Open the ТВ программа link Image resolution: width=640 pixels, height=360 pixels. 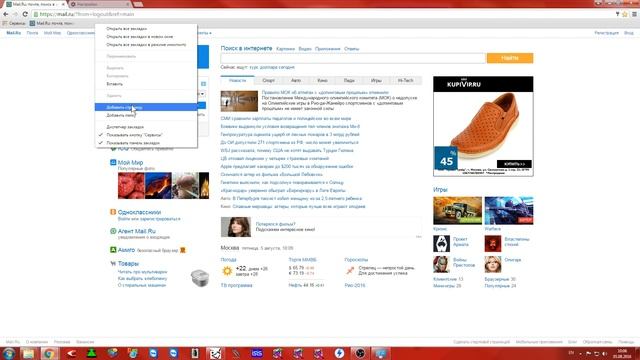point(236,285)
